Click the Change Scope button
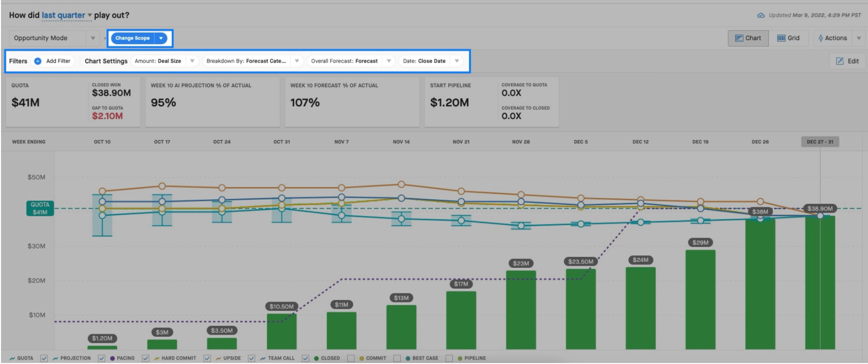The width and height of the screenshot is (868, 364). [x=132, y=38]
